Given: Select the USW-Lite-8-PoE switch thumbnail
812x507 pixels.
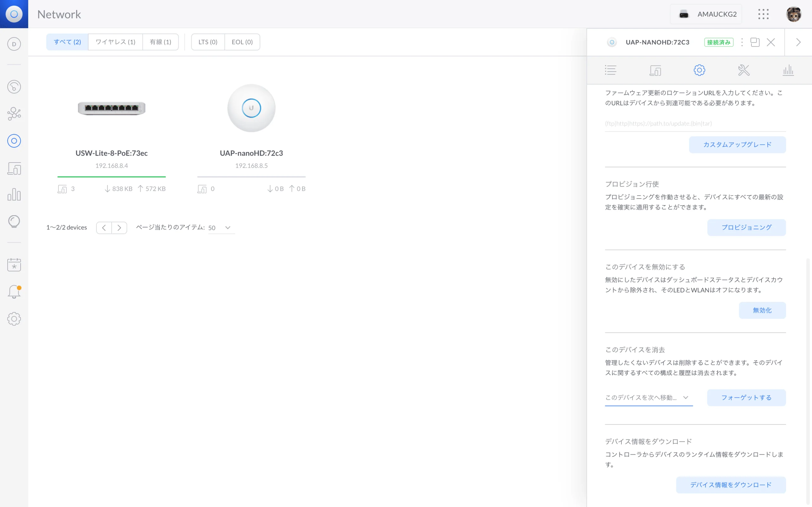Looking at the screenshot, I should pyautogui.click(x=112, y=108).
